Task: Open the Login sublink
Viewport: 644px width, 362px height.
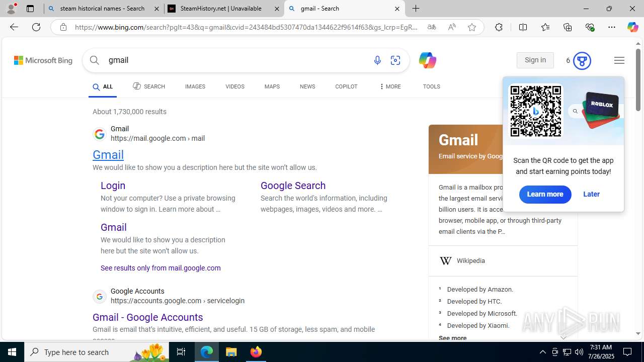Action: pyautogui.click(x=113, y=186)
